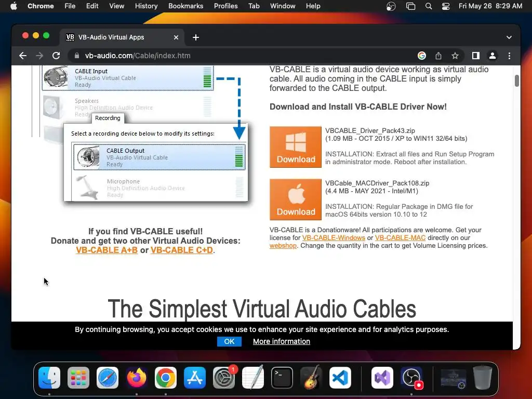Click the Stage Manager icon in menu bar
532x399 pixels.
[x=410, y=6]
